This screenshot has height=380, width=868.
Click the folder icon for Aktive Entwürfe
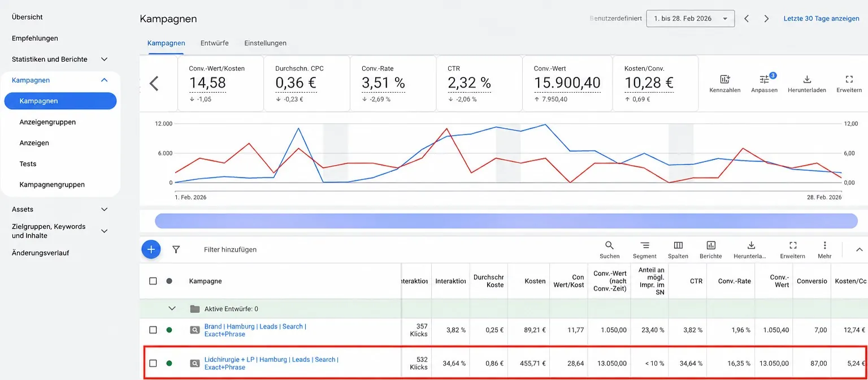click(195, 309)
